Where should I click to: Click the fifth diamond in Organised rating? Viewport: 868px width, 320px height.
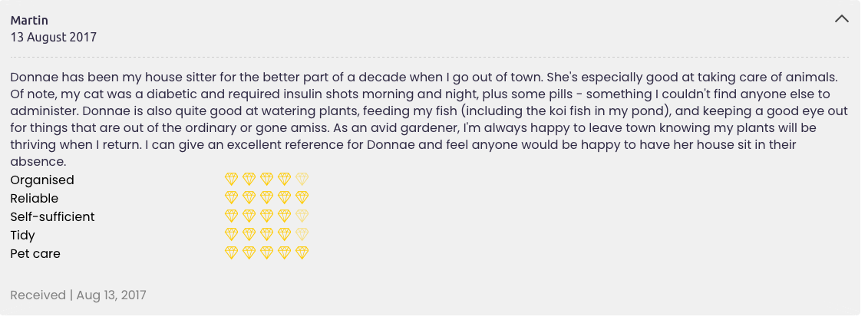[302, 180]
